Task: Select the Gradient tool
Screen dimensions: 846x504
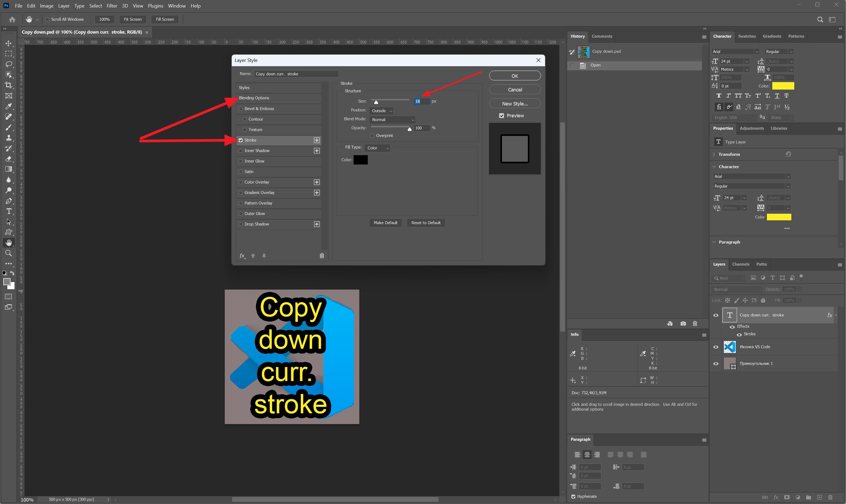Action: [9, 169]
